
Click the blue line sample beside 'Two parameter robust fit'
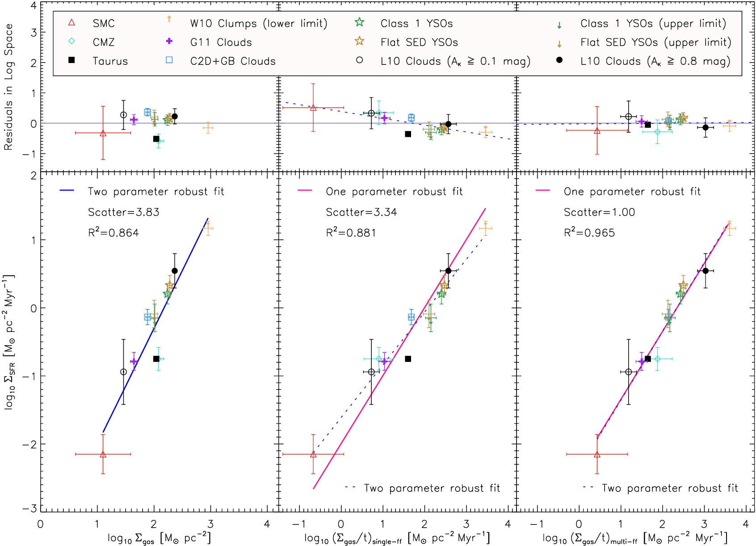click(x=67, y=190)
